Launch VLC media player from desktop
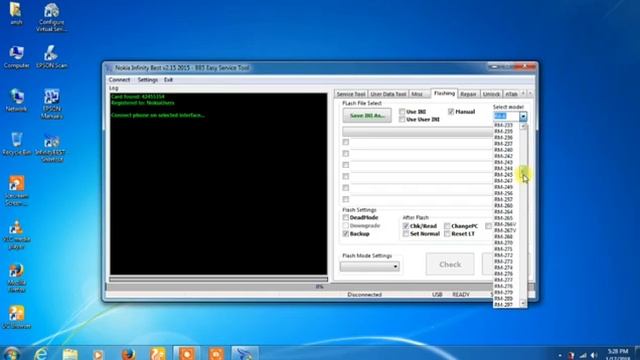 click(x=16, y=234)
